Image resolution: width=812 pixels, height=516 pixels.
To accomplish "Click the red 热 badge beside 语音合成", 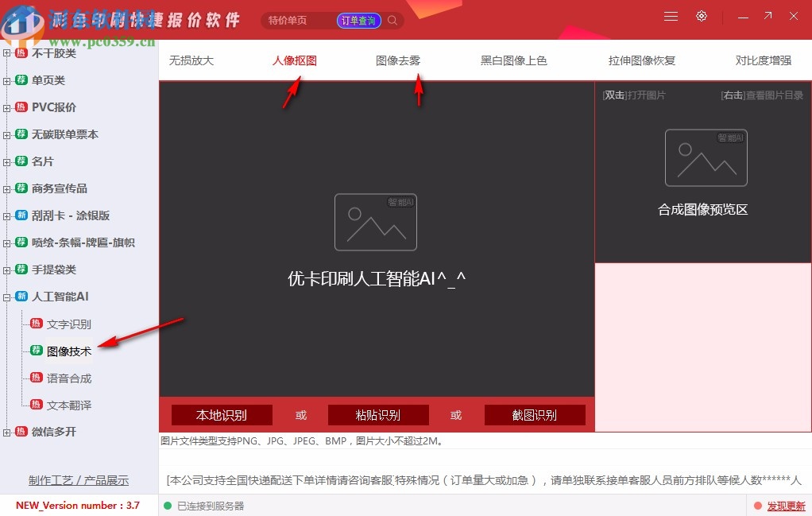I will click(37, 378).
